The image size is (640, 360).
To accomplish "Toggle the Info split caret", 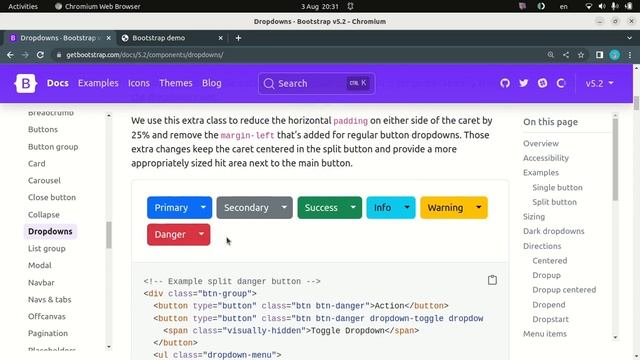I will coord(407,207).
